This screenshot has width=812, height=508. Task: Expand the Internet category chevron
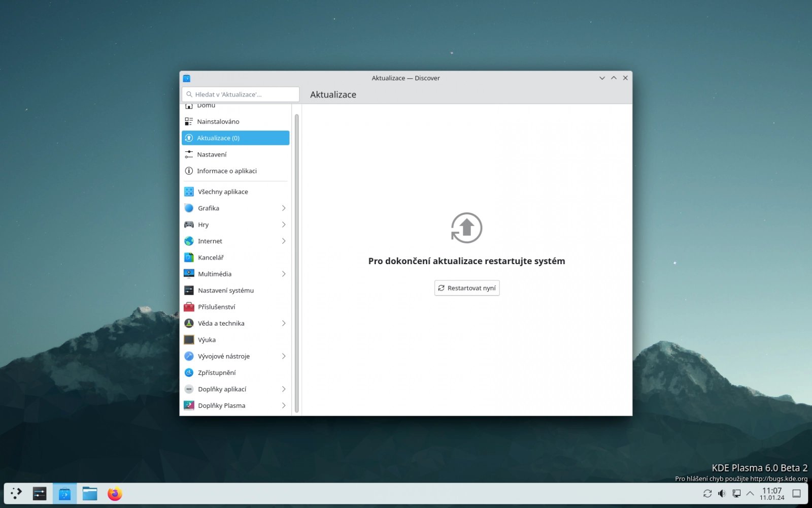[284, 241]
